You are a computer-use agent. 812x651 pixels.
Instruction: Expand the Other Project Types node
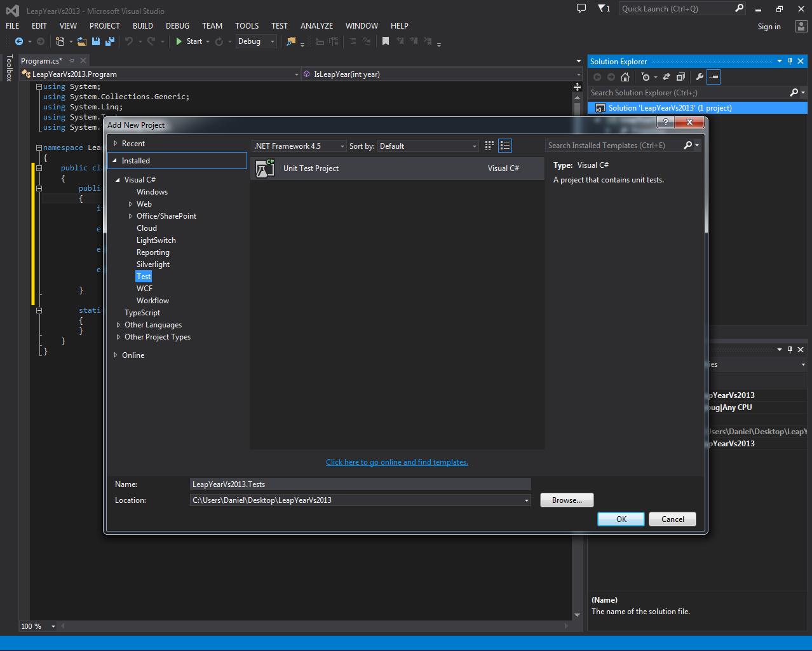pos(118,337)
